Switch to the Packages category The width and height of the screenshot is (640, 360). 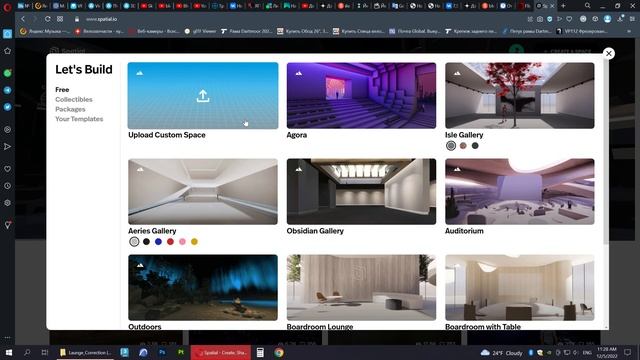[70, 109]
